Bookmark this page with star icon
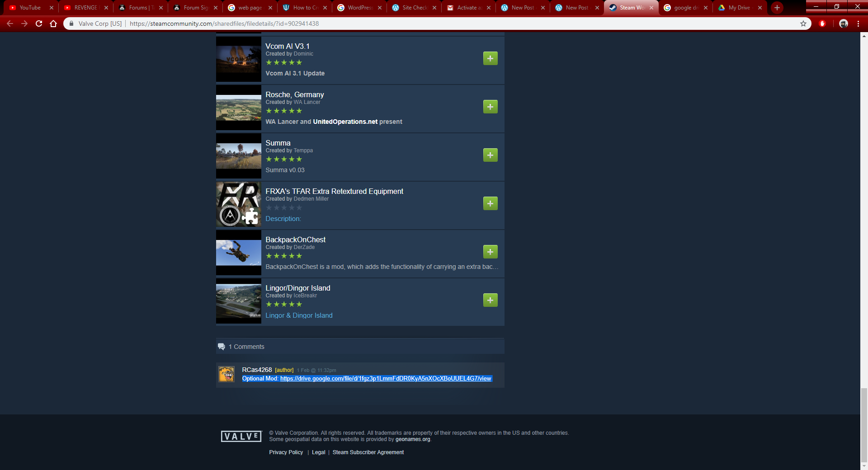The width and height of the screenshot is (868, 470). point(803,23)
